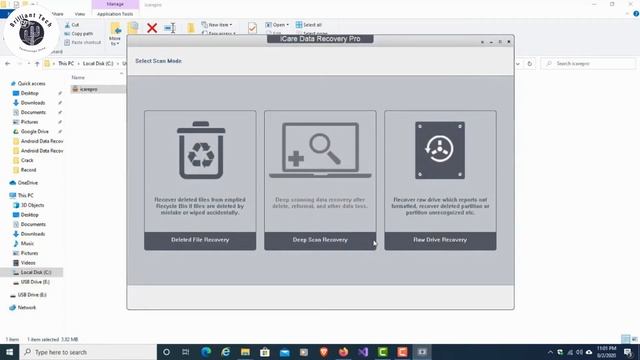Open the Windows Start menu
This screenshot has width=640, height=360.
tap(9, 352)
